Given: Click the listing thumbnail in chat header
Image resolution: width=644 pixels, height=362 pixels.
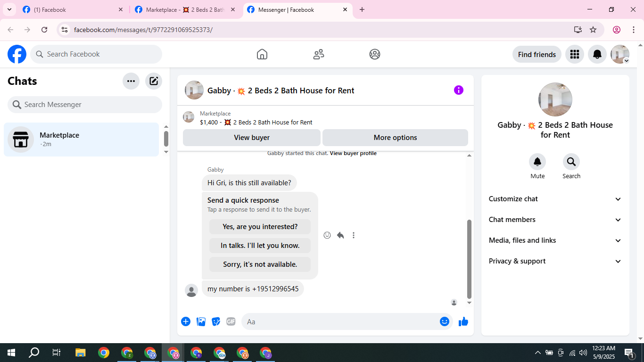Looking at the screenshot, I should [189, 117].
